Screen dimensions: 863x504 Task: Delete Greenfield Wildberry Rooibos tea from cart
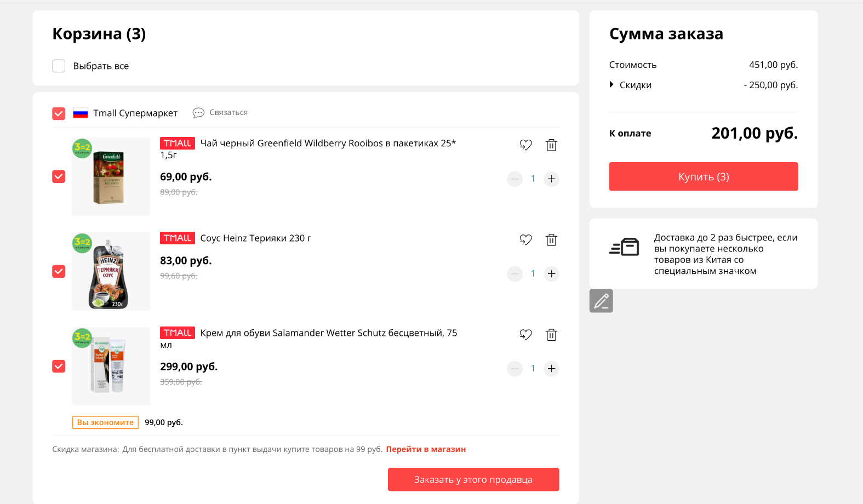[551, 145]
